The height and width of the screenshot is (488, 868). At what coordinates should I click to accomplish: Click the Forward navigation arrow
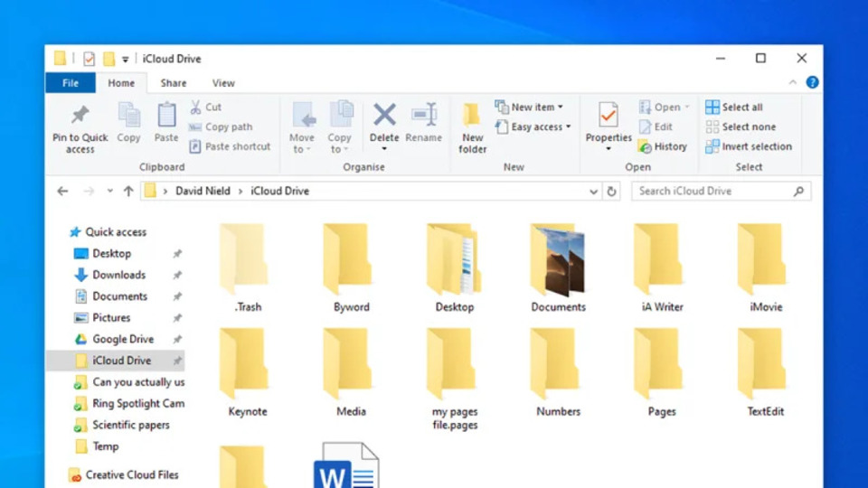(x=89, y=191)
